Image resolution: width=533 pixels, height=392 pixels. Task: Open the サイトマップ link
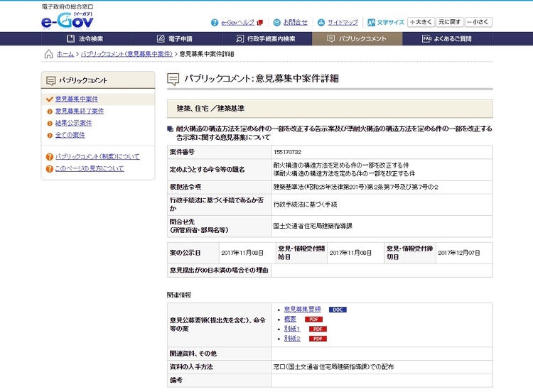coord(343,23)
